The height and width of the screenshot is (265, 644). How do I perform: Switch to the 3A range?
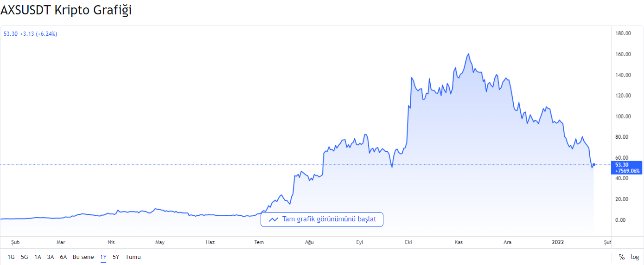pyautogui.click(x=51, y=257)
